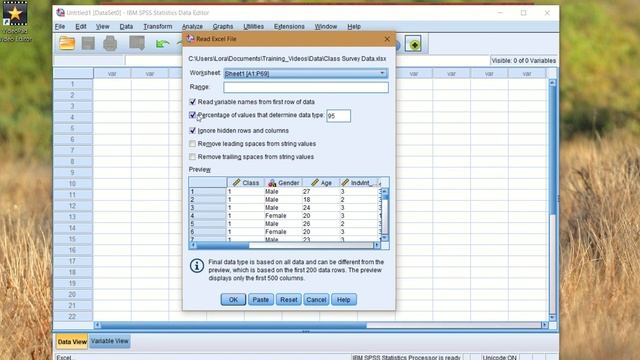Viewport: 640px width, 360px height.
Task: Click the Indvint column header in preview
Action: pyautogui.click(x=359, y=182)
